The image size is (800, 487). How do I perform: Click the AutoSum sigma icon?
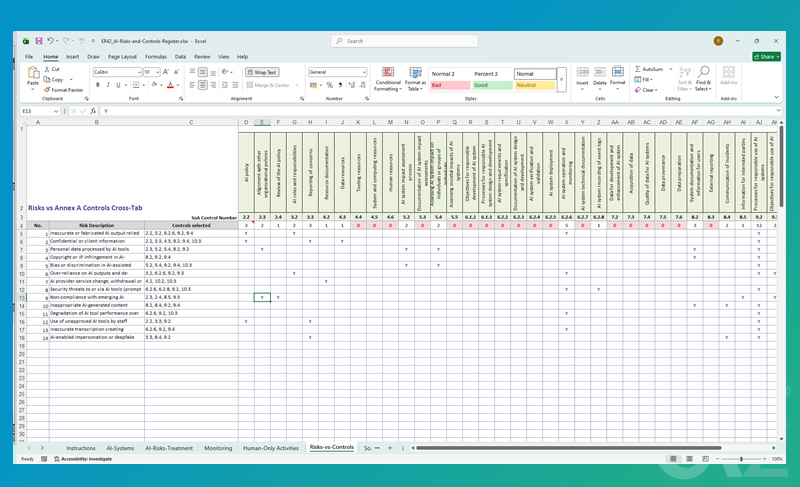[638, 69]
